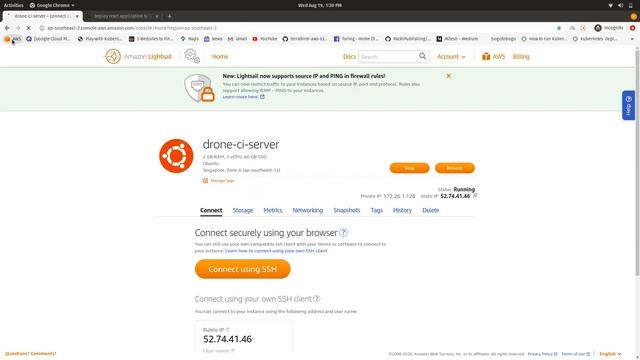Open the clock and calendar menu
Image resolution: width=640 pixels, height=360 pixels.
click(x=320, y=5)
